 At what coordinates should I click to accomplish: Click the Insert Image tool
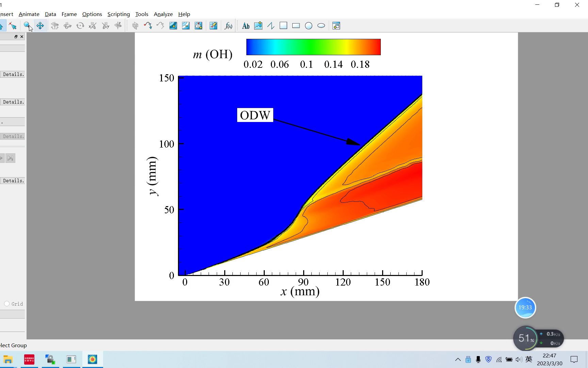pos(258,26)
